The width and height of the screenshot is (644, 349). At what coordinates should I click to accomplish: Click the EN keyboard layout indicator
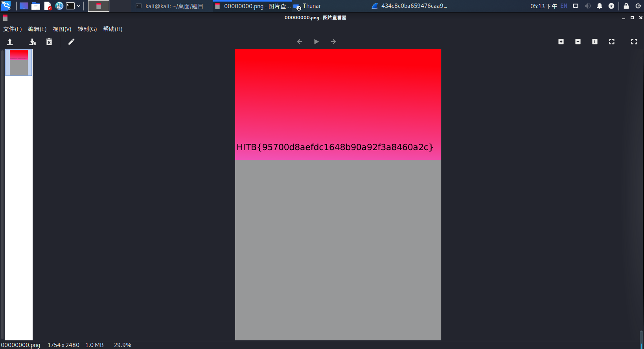tap(564, 6)
